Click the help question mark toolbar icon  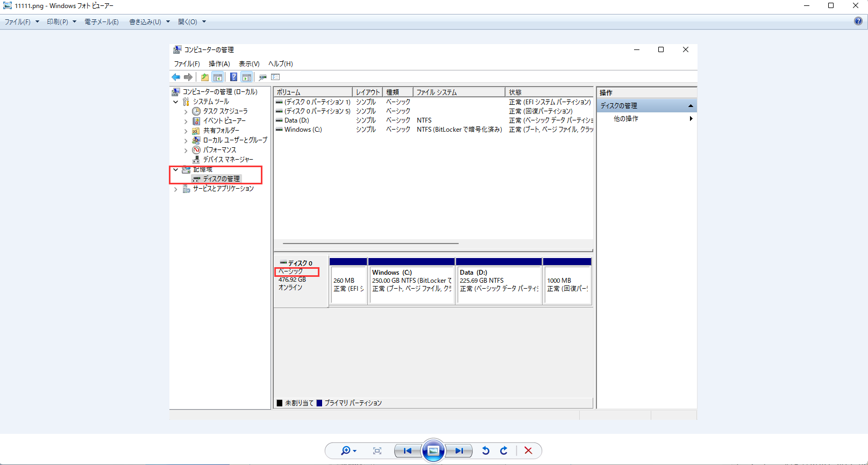234,77
